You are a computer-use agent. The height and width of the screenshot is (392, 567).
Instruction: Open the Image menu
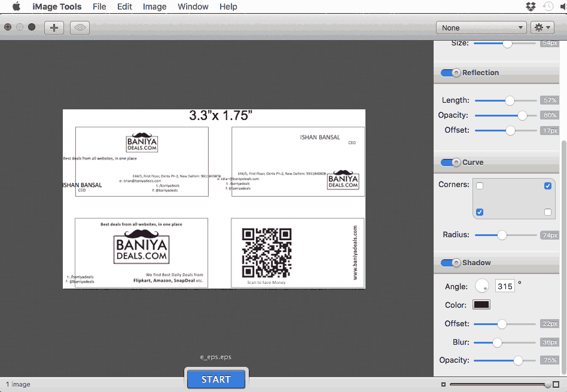click(x=154, y=7)
